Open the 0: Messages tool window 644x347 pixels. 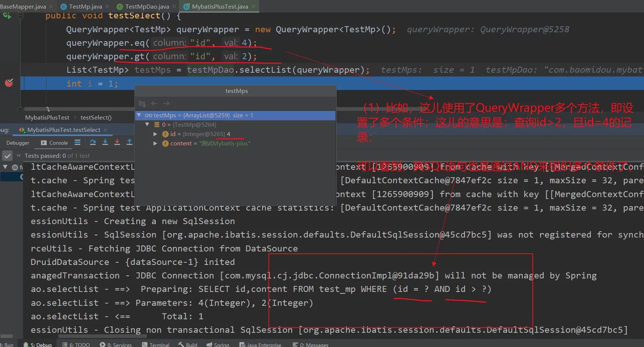click(310, 344)
